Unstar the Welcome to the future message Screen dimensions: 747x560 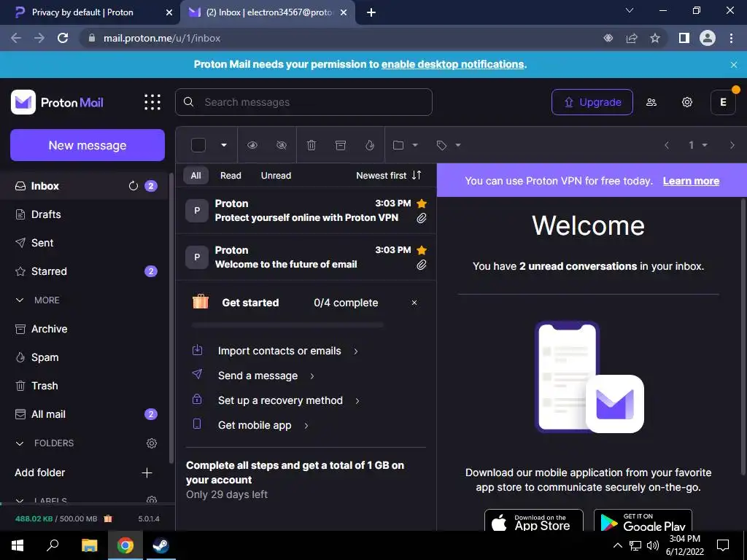tap(422, 251)
